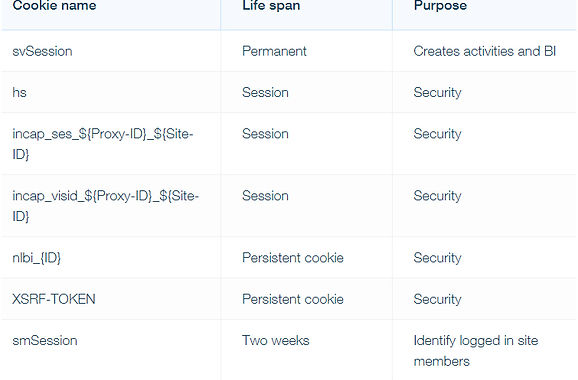Screen dimensions: 578x380
Task: Click Persistent cookie in XSRF-TOKEN row
Action: pyautogui.click(x=293, y=299)
